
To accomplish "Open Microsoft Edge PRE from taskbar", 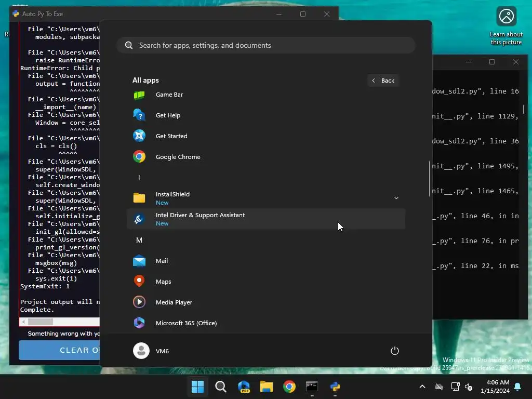I will 244,387.
